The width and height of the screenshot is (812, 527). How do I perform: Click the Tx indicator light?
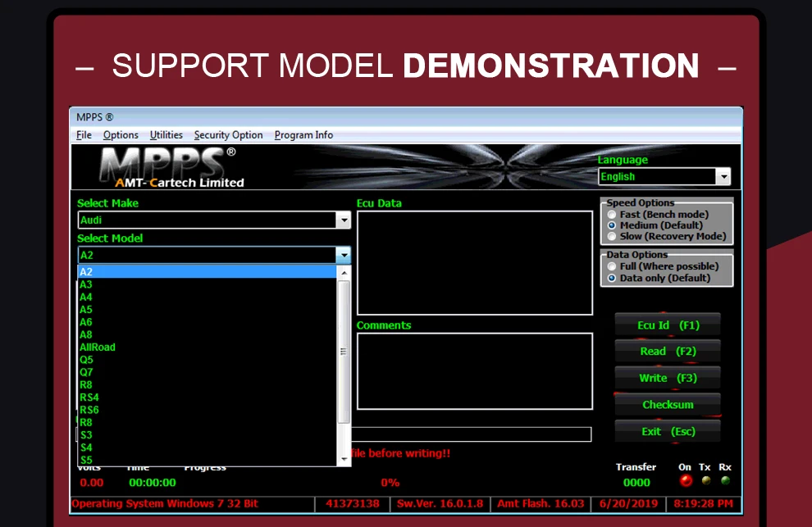point(706,480)
